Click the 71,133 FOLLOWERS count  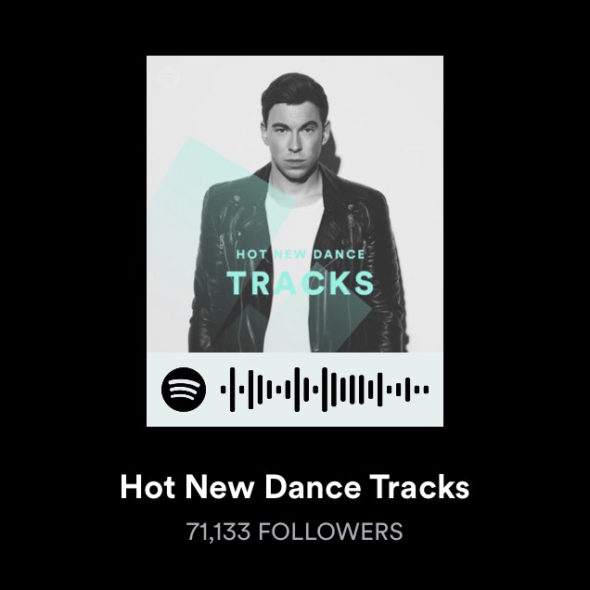pyautogui.click(x=295, y=531)
